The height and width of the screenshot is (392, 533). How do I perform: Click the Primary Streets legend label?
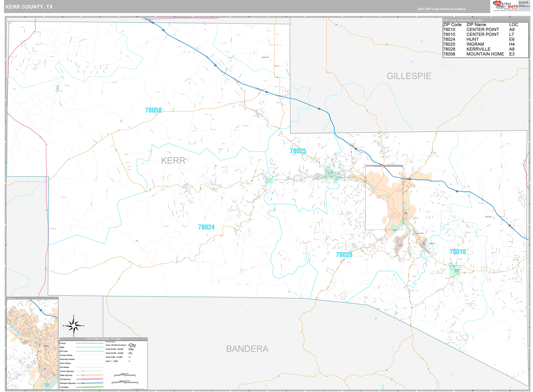click(x=66, y=355)
